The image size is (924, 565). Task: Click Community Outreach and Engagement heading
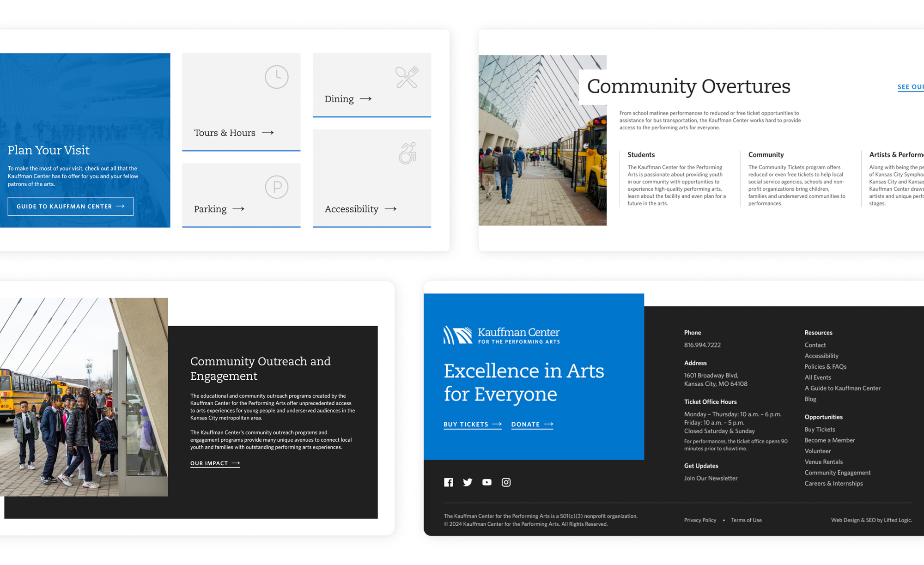click(261, 369)
